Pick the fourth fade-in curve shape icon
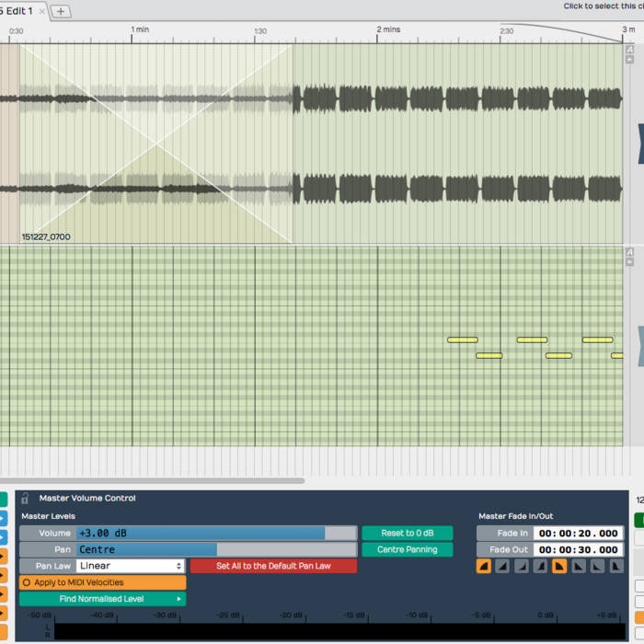Viewport: 644px width, 644px height. [540, 567]
